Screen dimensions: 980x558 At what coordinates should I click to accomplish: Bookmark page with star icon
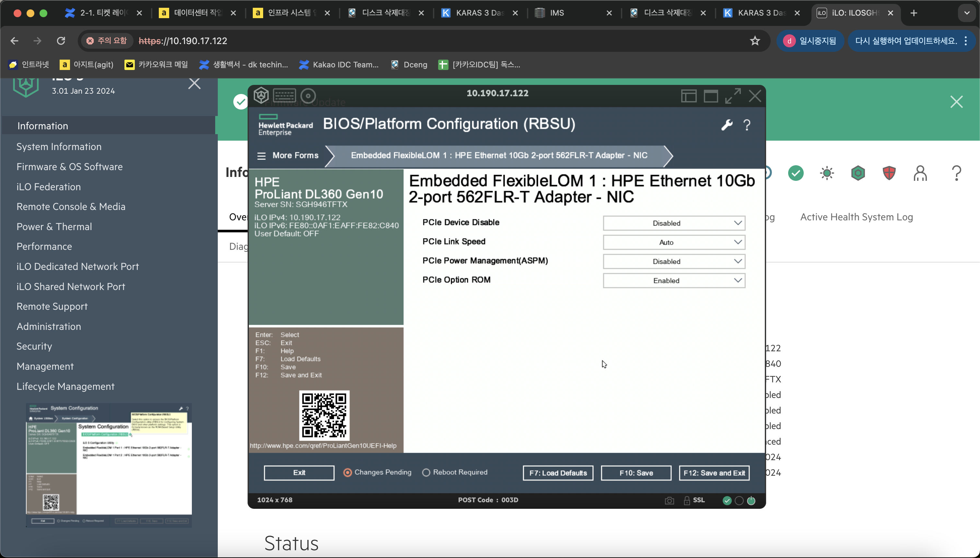(755, 41)
